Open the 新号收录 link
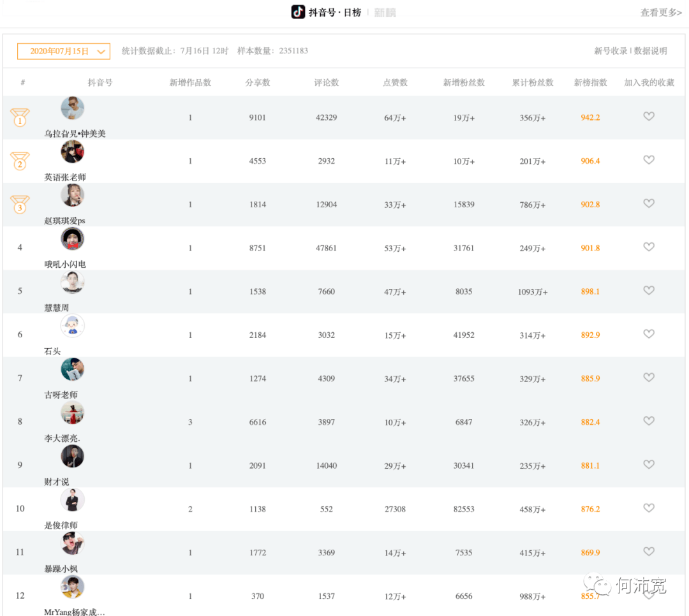Image resolution: width=689 pixels, height=616 pixels. click(611, 51)
